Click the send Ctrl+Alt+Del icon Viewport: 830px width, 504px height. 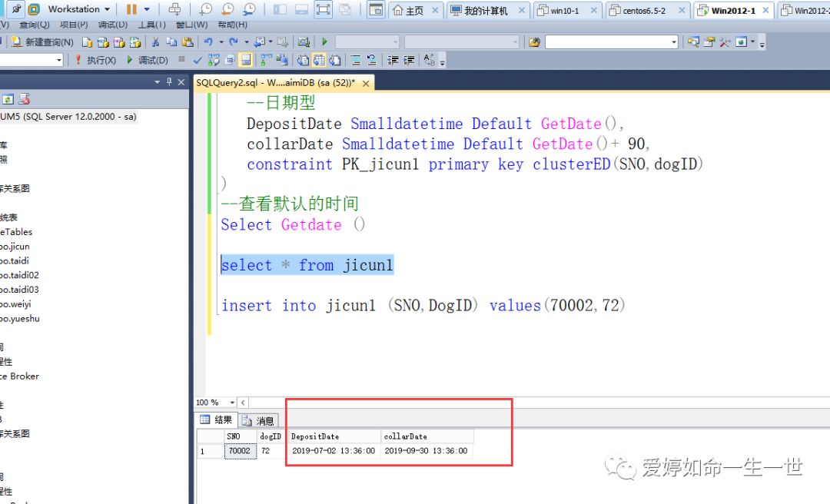174,9
